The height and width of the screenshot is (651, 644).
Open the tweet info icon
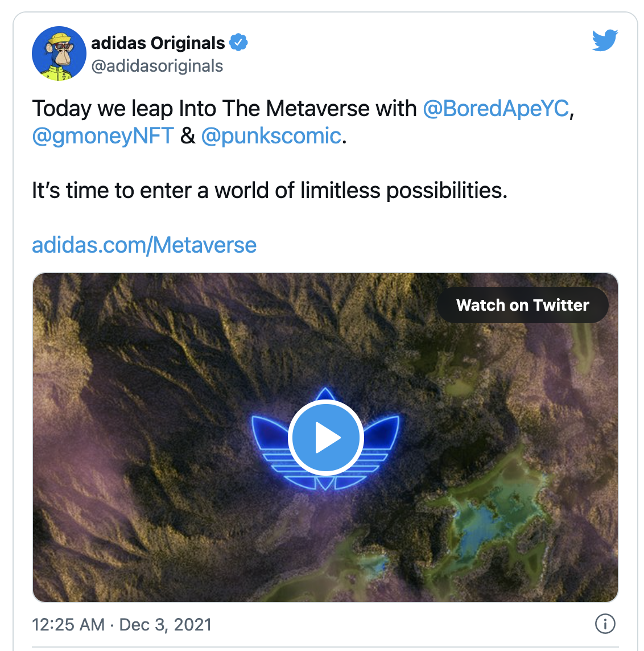coord(605,624)
